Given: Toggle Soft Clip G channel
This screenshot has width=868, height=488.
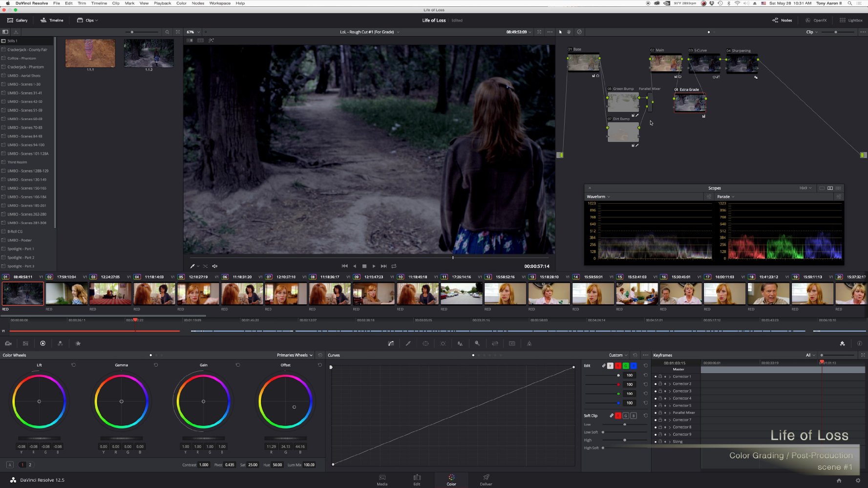Looking at the screenshot, I should tap(626, 416).
